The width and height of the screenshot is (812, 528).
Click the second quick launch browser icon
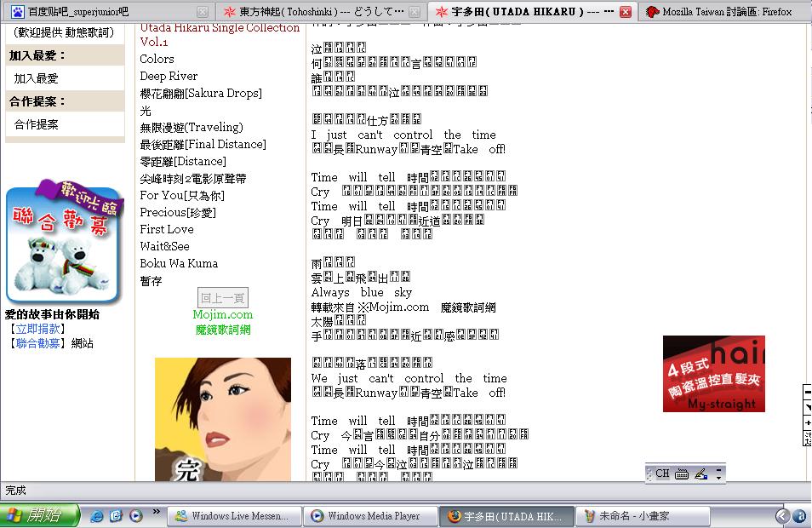click(x=116, y=515)
